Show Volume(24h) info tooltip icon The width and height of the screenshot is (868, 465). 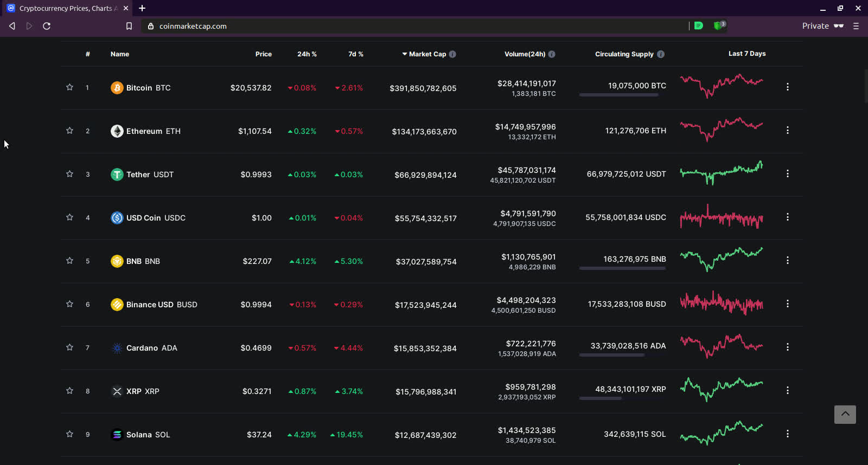pyautogui.click(x=552, y=54)
